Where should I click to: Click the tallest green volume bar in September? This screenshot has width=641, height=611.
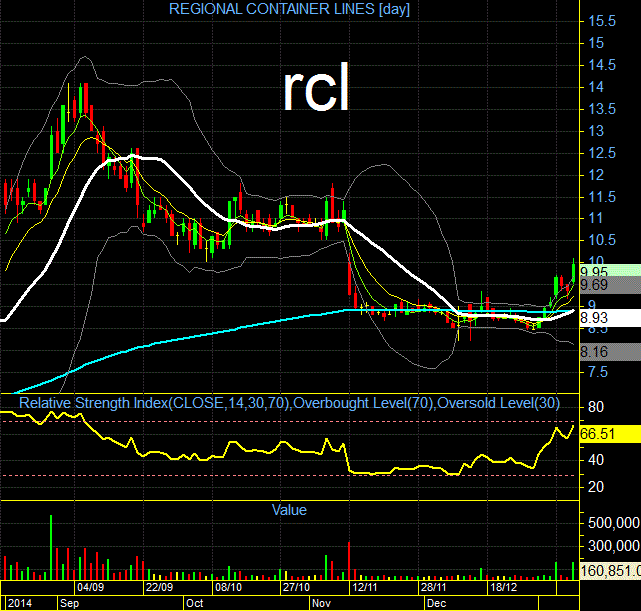51,547
